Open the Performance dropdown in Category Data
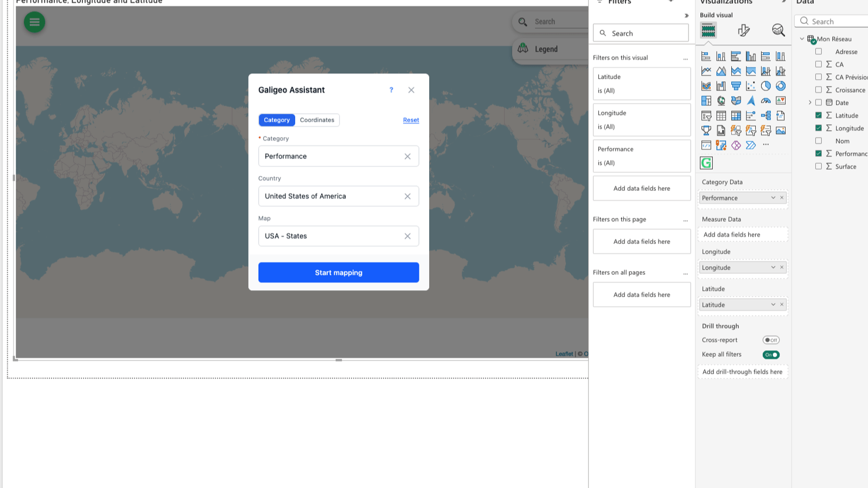 click(773, 197)
